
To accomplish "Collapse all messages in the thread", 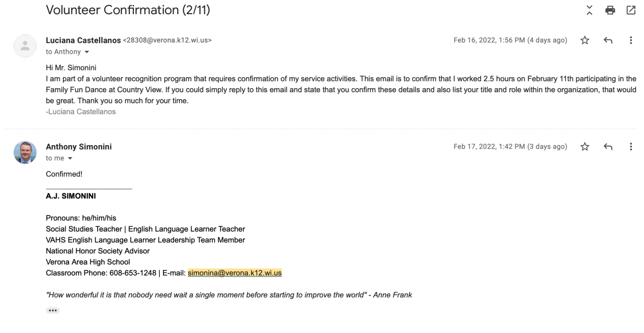I will click(589, 10).
